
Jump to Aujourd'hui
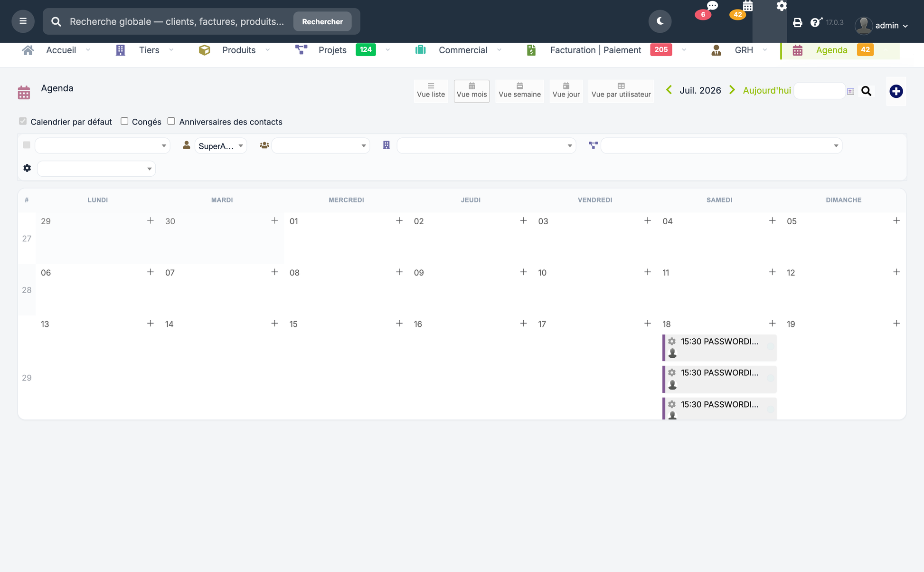767,90
